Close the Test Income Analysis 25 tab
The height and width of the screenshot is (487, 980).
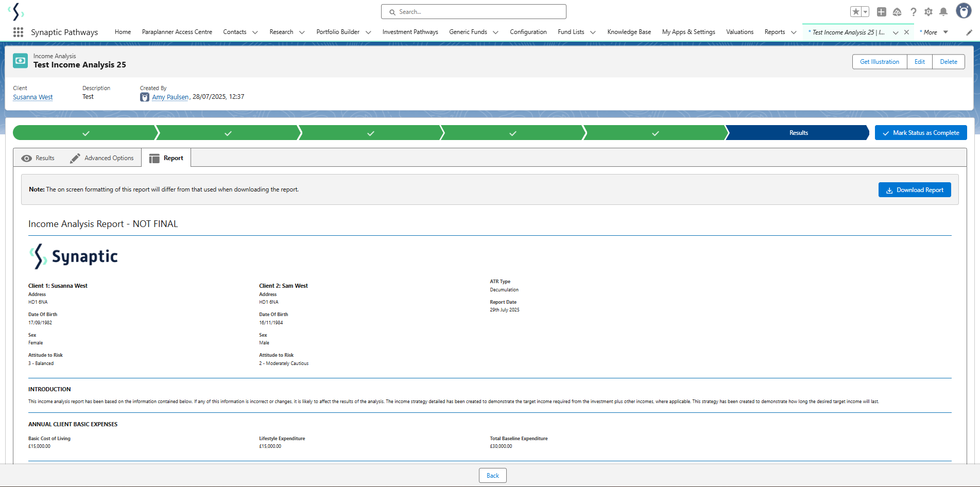(906, 32)
